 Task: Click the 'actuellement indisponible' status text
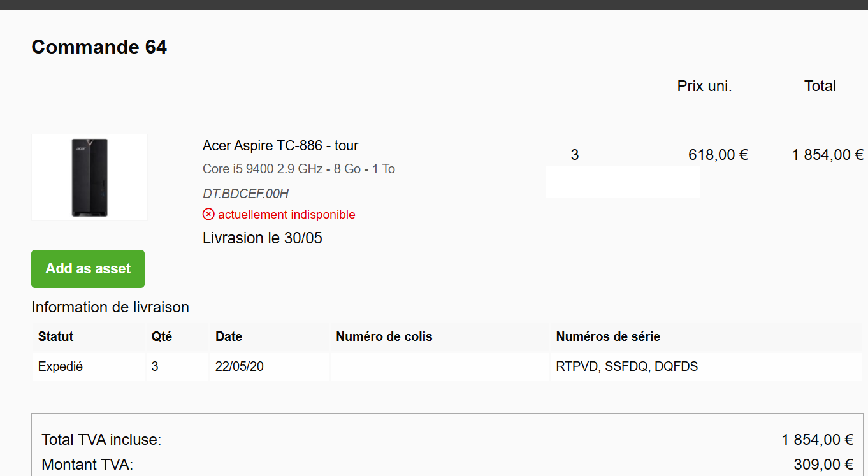pyautogui.click(x=286, y=215)
